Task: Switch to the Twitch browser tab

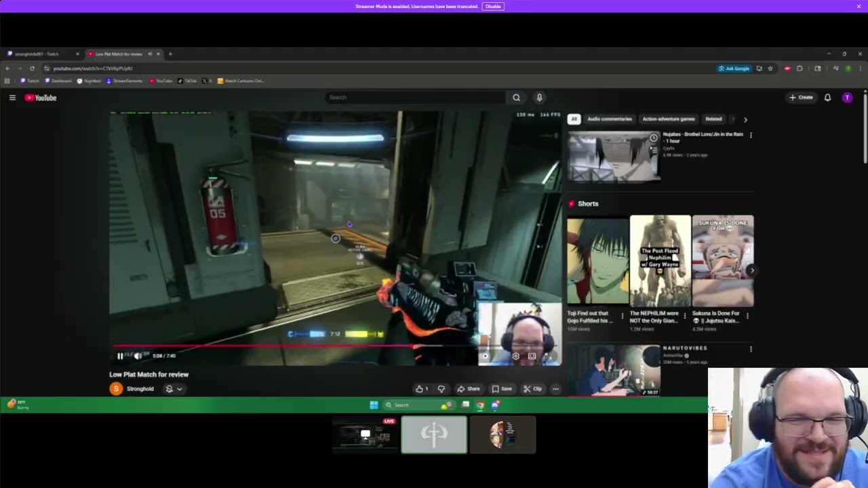Action: click(x=42, y=54)
